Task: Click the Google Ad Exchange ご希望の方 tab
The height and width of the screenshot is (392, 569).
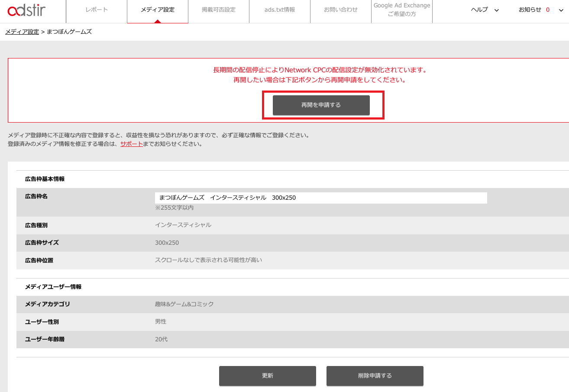Action: click(401, 12)
